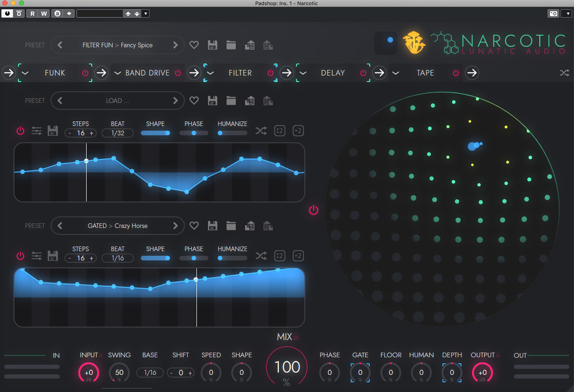Select the FILTER module slot
574x392 pixels.
pos(240,73)
